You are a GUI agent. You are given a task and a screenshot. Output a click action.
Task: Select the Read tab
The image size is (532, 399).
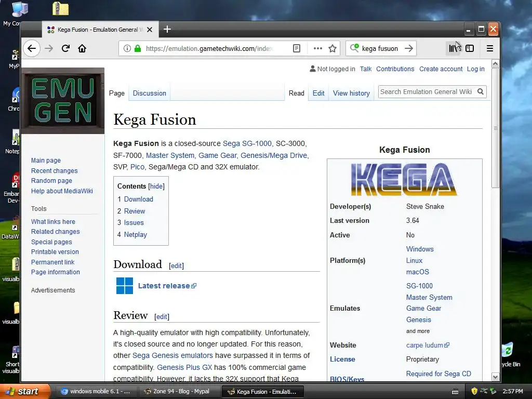tap(296, 94)
